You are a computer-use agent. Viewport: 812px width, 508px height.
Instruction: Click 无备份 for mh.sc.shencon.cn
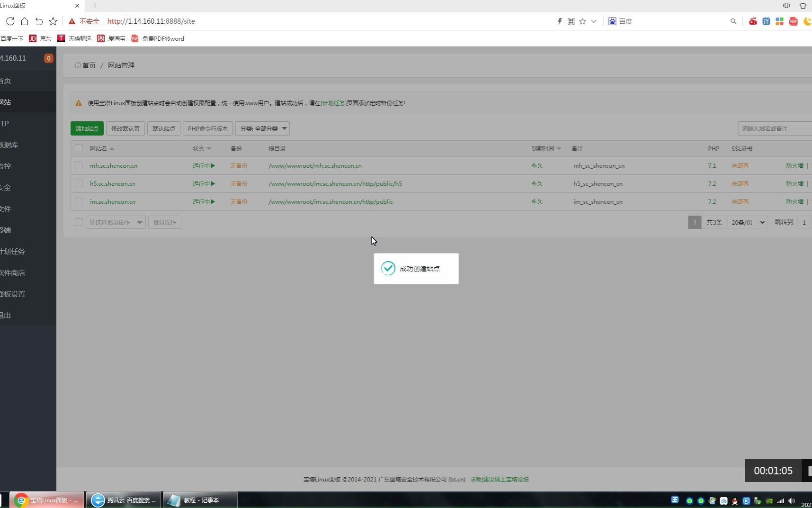pyautogui.click(x=239, y=166)
